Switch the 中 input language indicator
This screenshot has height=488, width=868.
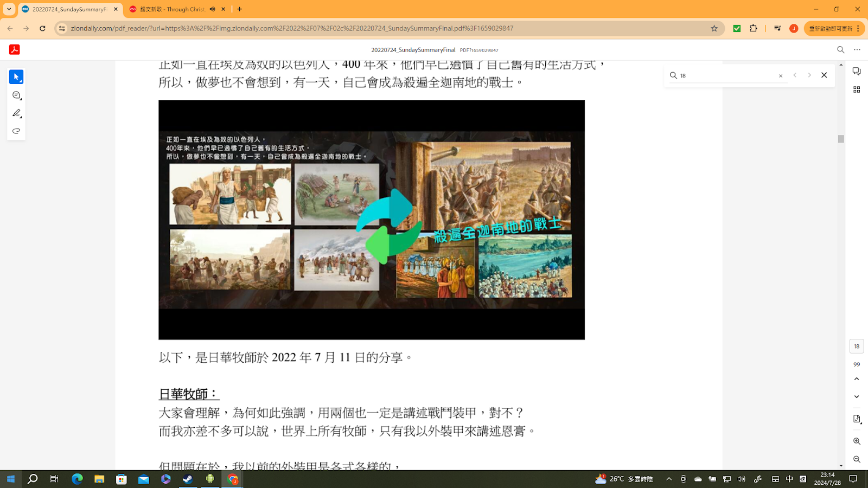tap(789, 479)
